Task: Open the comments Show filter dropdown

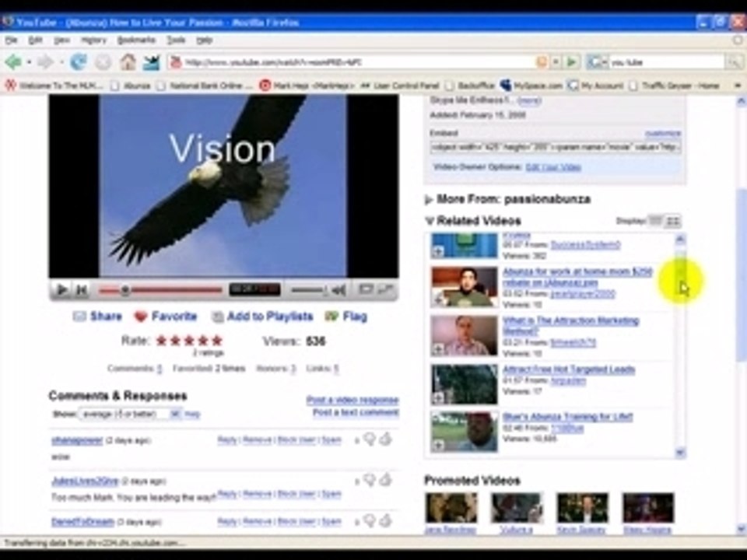Action: coord(130,414)
